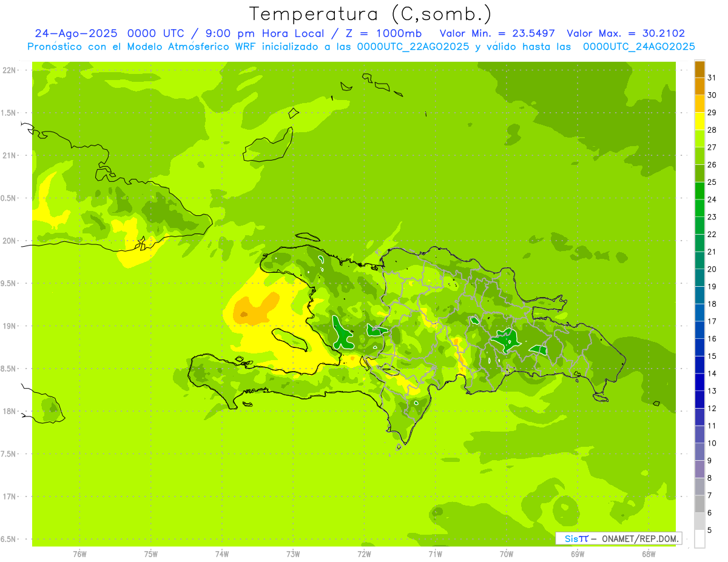728x562 pixels.
Task: Click the colorbar label "24"
Action: pos(712,199)
